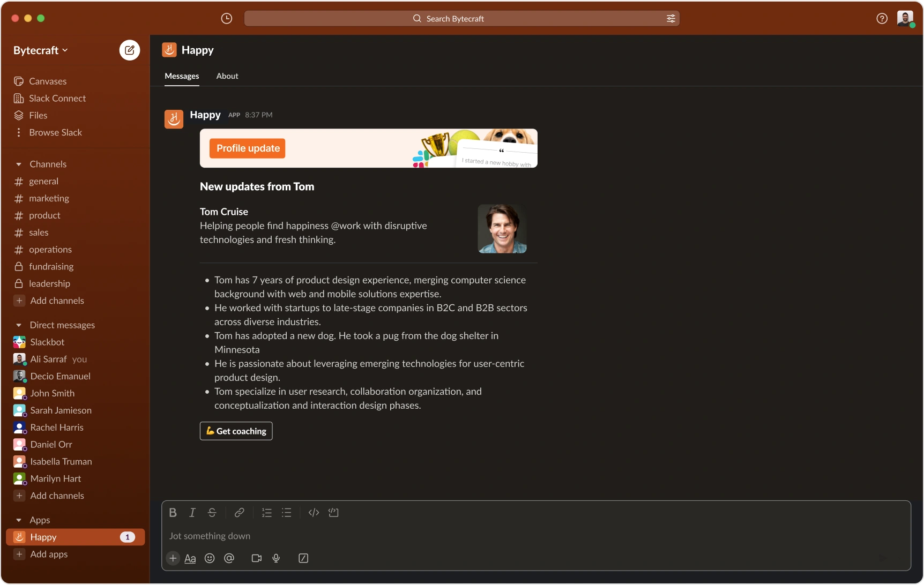The image size is (924, 585).
Task: Collapse the Apps section
Action: [x=19, y=520]
